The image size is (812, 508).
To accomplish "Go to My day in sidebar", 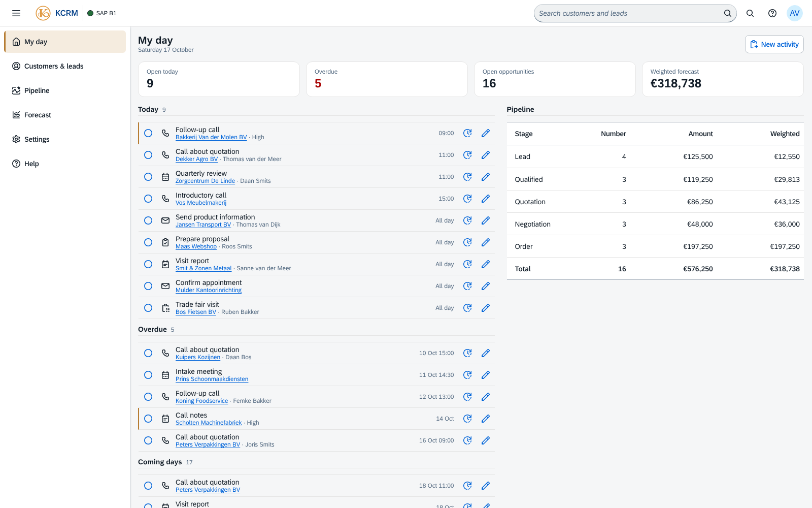I will coord(65,42).
